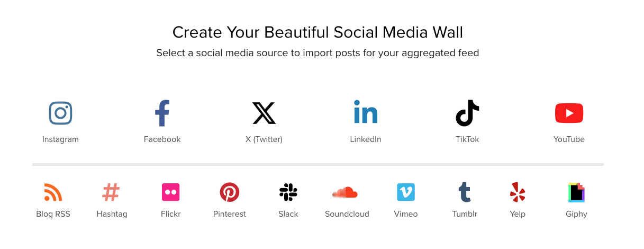Viewport: 644px width, 249px height.
Task: Choose the TikTok logo icon
Action: [467, 113]
